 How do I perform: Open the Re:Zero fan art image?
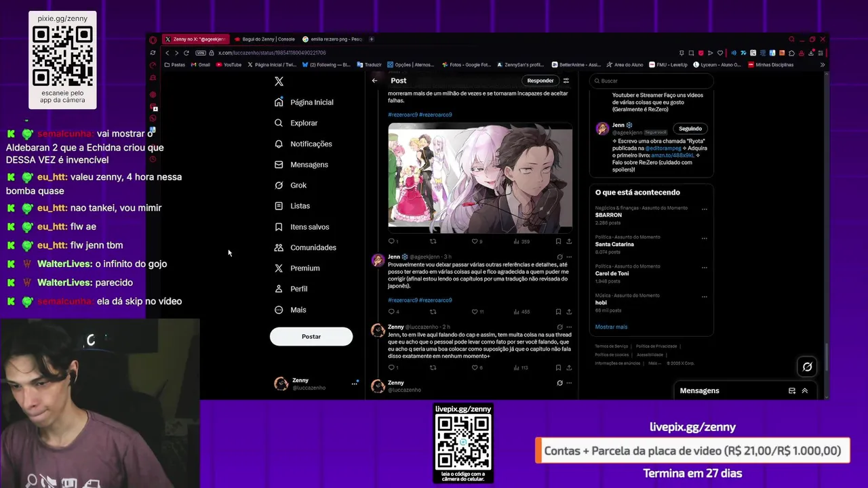(x=480, y=178)
